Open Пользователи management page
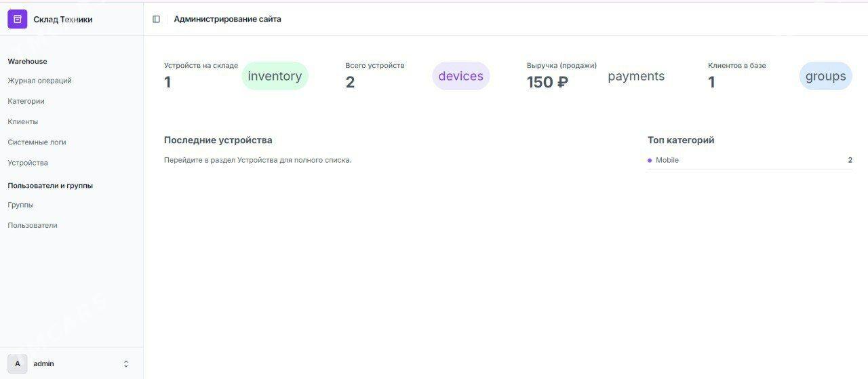This screenshot has height=379, width=868. tap(33, 225)
